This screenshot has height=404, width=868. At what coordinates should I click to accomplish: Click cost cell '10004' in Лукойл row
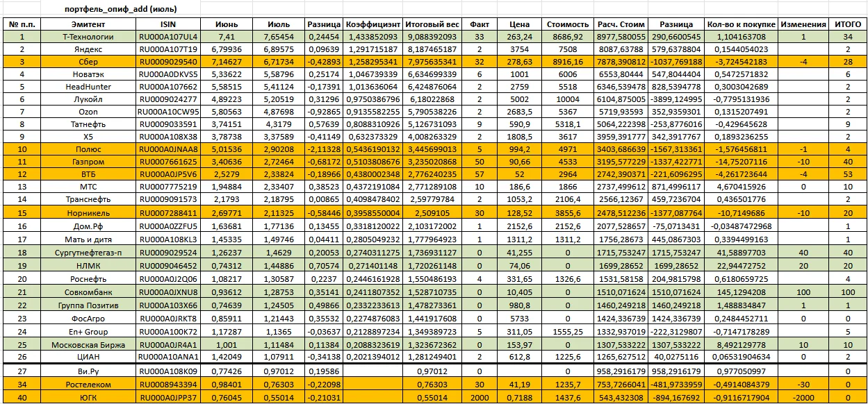point(568,99)
